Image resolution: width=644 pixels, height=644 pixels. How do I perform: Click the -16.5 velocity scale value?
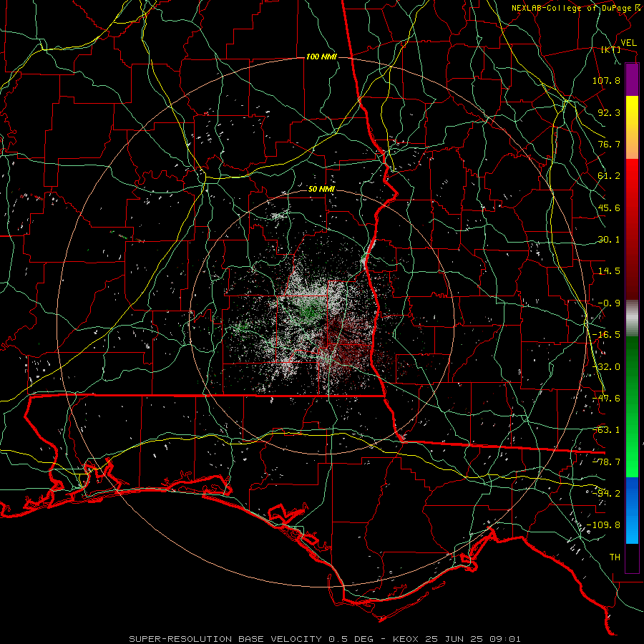click(x=606, y=335)
